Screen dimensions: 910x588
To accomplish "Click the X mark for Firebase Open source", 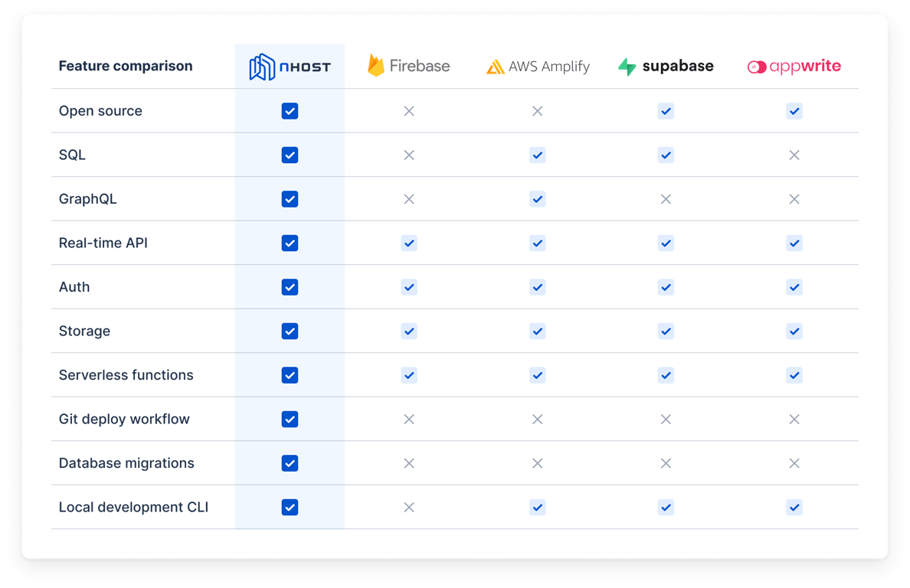I will [x=409, y=111].
